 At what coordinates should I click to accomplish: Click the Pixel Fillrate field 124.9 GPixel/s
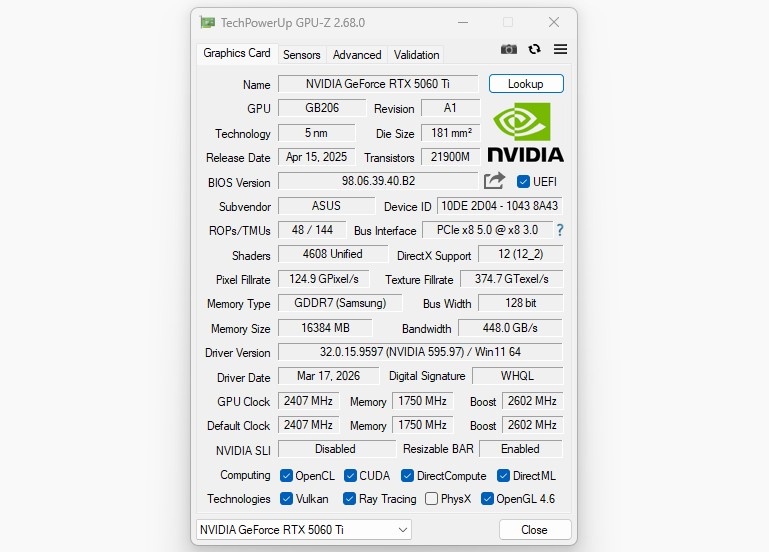(x=323, y=279)
